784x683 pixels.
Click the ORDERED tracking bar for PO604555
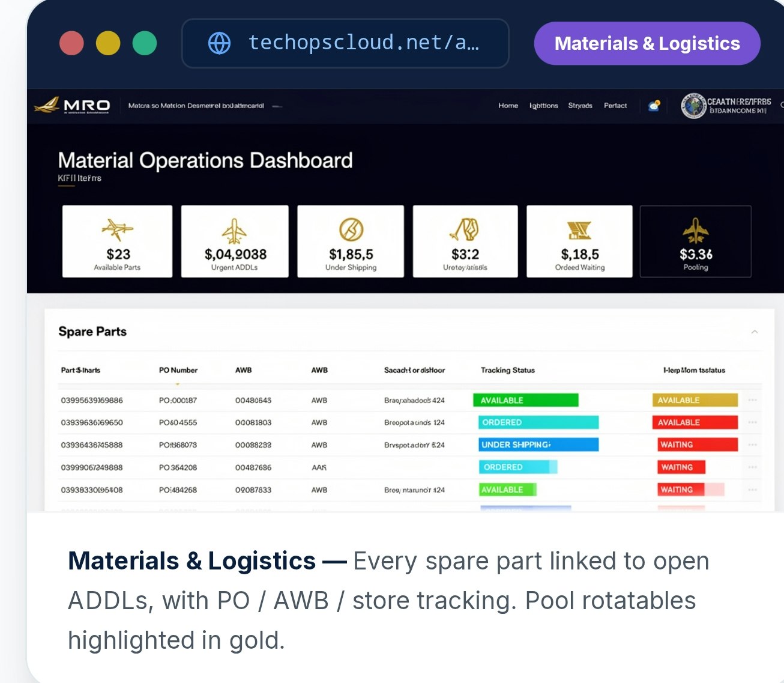pos(538,422)
